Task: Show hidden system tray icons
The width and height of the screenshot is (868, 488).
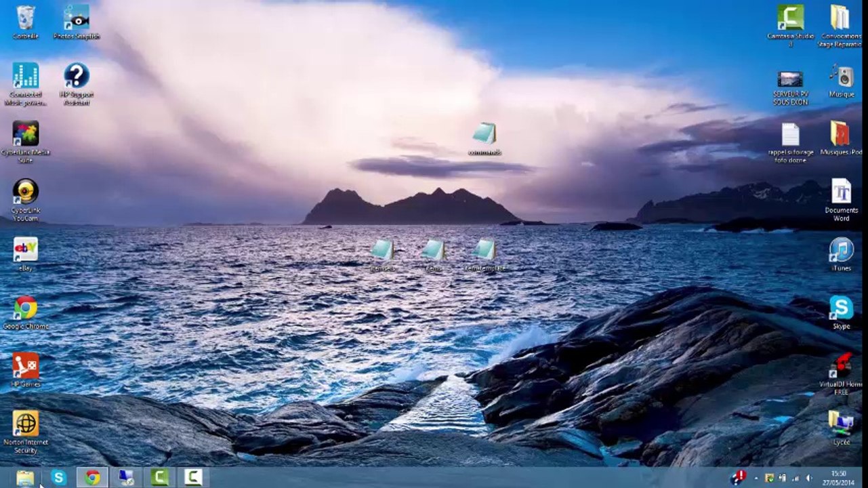Action: click(756, 478)
